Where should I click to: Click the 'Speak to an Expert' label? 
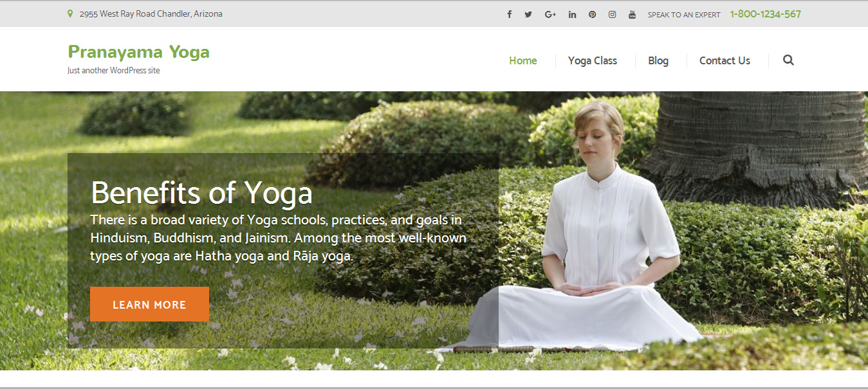684,15
